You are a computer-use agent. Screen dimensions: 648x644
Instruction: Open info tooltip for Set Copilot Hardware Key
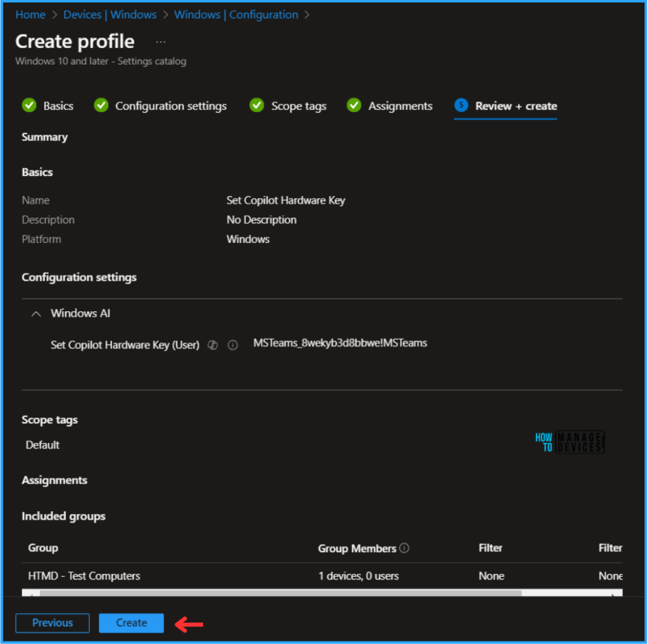pyautogui.click(x=233, y=345)
